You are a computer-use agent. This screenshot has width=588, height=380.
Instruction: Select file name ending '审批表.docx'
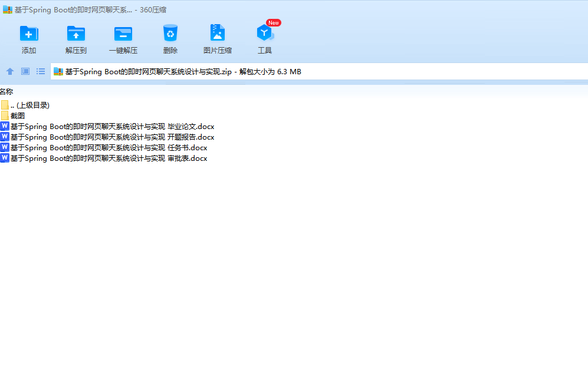pos(109,158)
